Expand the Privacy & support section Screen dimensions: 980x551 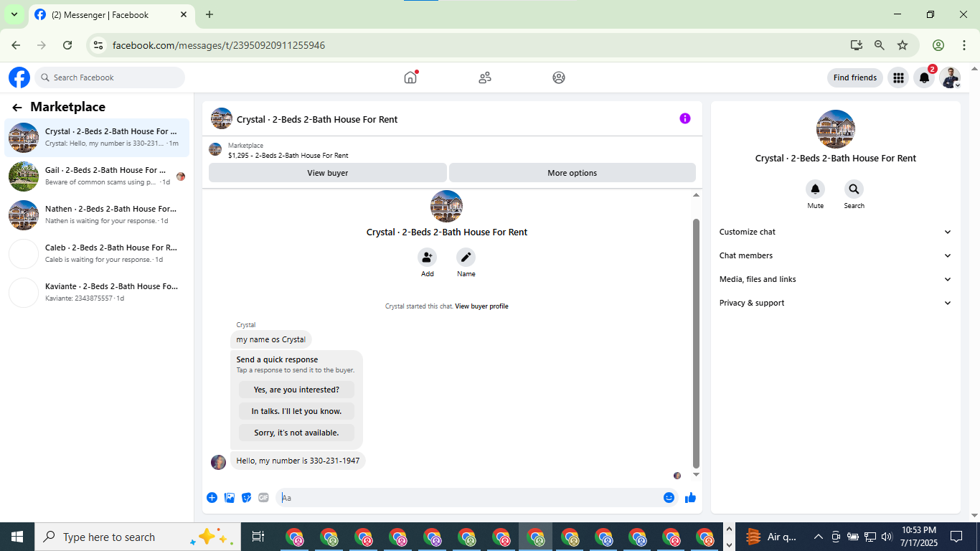[x=836, y=303]
